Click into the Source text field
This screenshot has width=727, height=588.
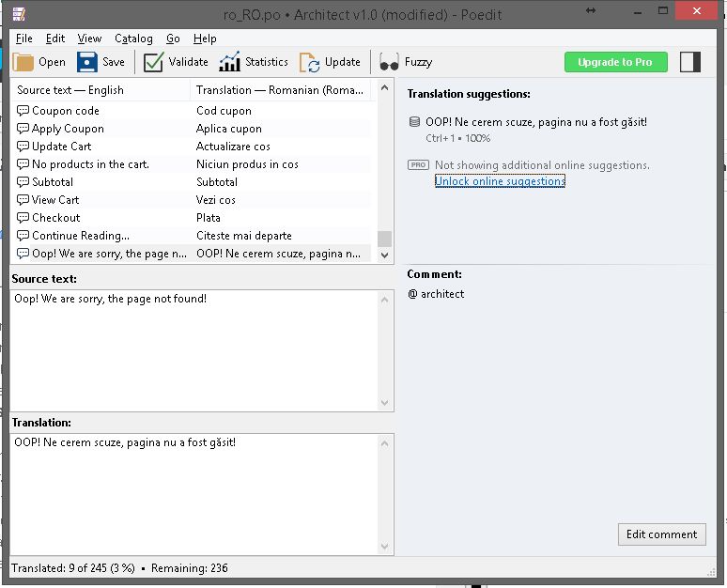193,350
